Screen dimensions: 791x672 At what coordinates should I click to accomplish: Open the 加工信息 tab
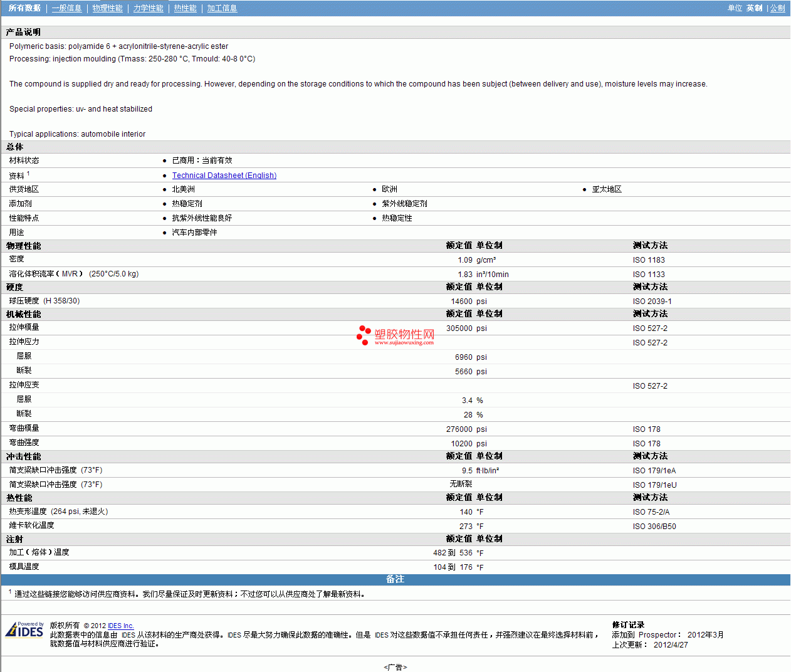pos(222,8)
